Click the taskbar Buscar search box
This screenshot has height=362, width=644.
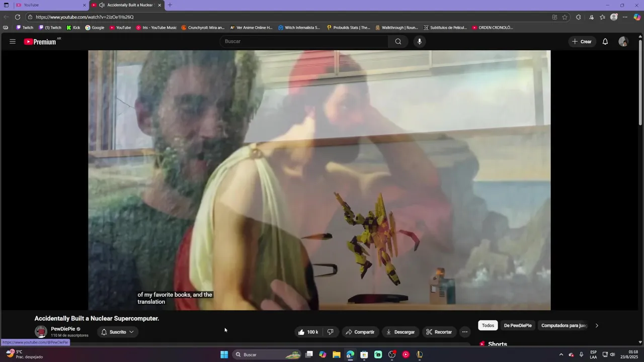click(x=268, y=354)
